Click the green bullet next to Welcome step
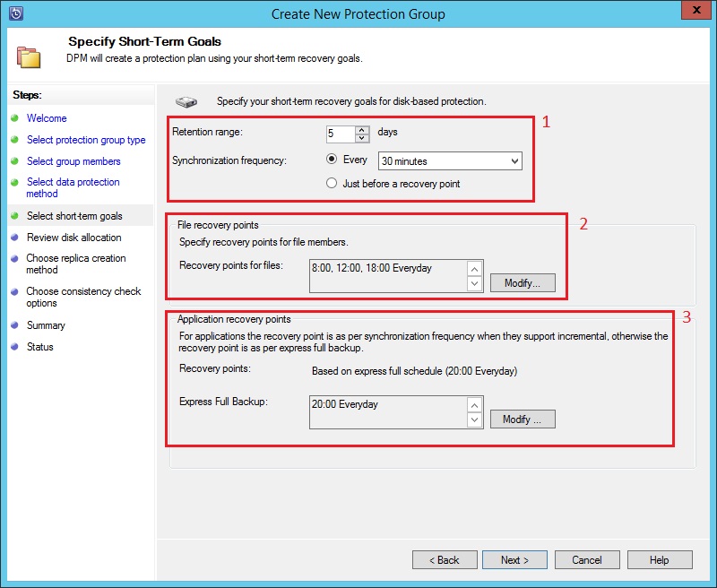Viewport: 717px width, 588px height. click(14, 118)
